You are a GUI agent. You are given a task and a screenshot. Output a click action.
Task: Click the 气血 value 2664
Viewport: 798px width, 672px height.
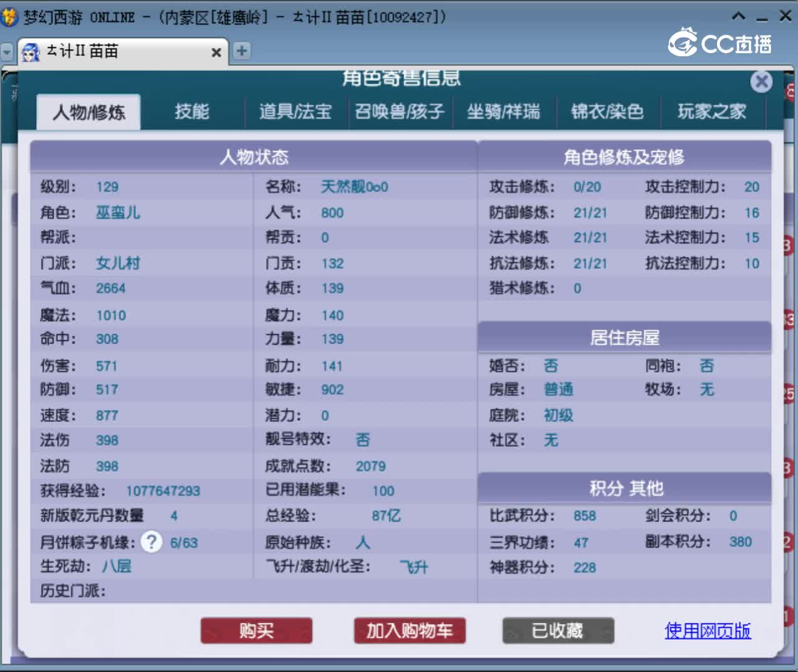(110, 289)
